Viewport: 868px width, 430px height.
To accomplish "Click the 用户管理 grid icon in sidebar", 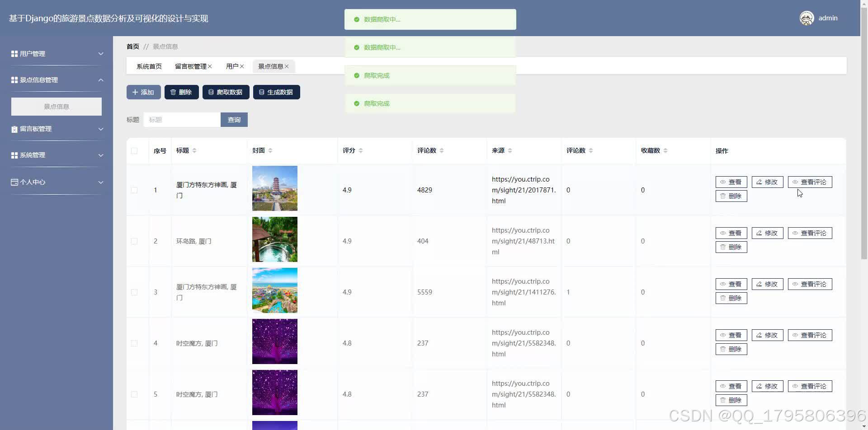I will [x=14, y=54].
